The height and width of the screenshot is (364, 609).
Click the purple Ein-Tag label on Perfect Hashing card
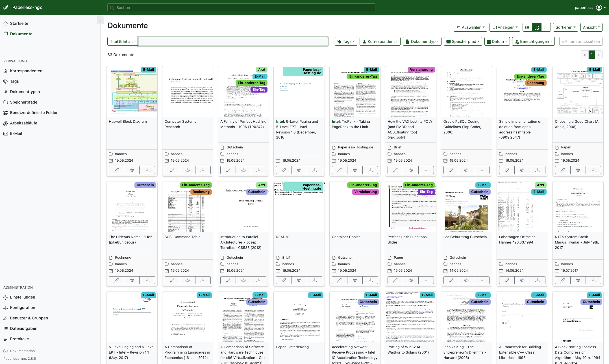point(259,90)
